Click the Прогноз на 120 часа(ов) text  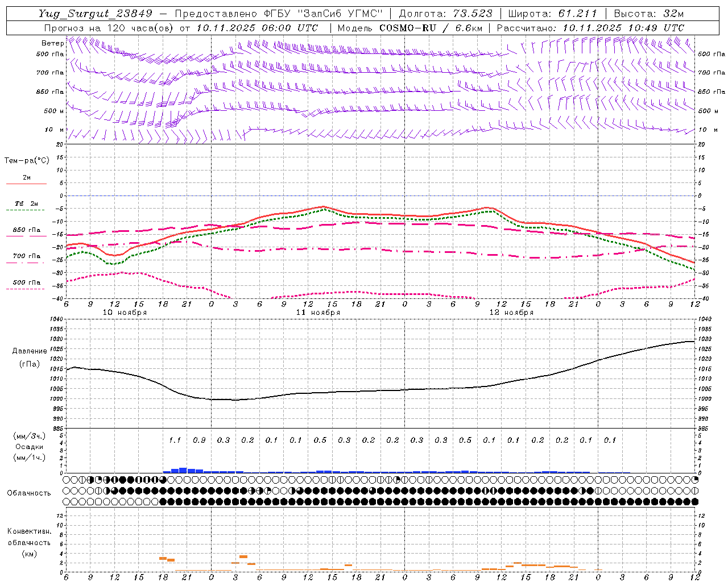click(109, 28)
